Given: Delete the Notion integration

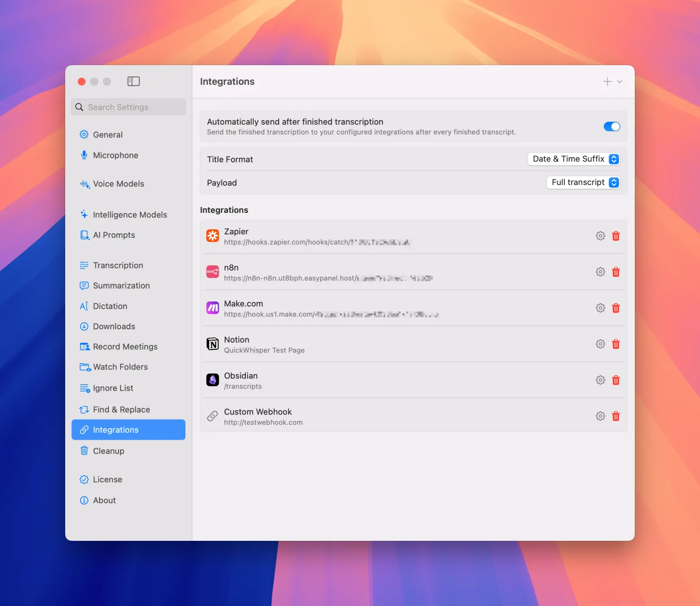Looking at the screenshot, I should [616, 344].
